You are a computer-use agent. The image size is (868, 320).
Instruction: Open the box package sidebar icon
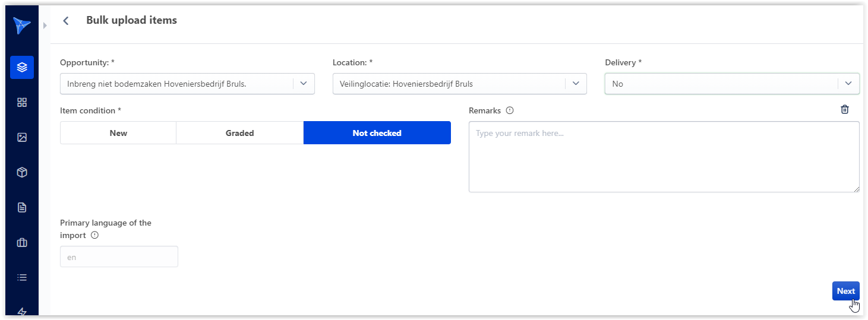coord(22,172)
